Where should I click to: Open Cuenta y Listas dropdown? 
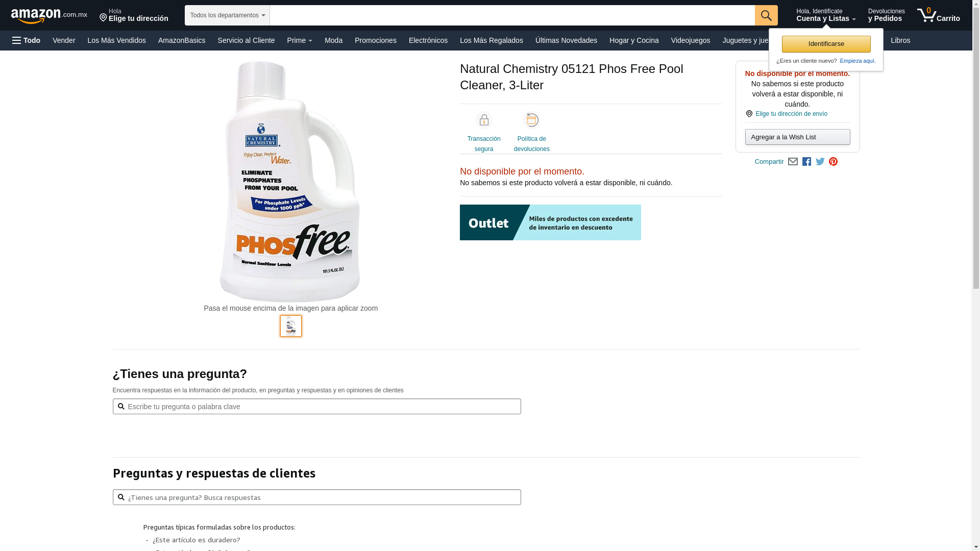pyautogui.click(x=826, y=15)
